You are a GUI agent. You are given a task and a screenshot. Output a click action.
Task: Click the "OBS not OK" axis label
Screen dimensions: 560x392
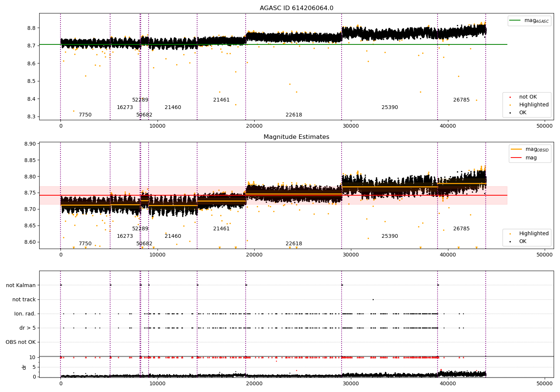[x=21, y=342]
